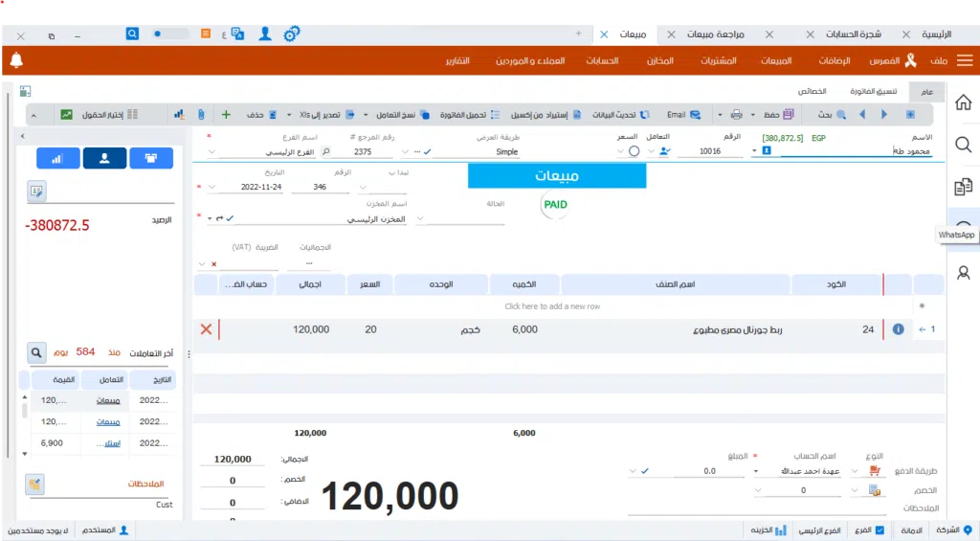Click the recent transactions list scrollbar
Viewport: 980px width, 541px height.
[x=24, y=412]
